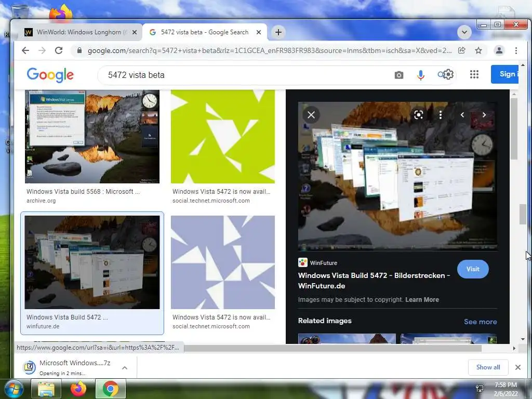Viewport: 532px width, 399px height.
Task: Close the image preview panel
Action: [x=311, y=115]
